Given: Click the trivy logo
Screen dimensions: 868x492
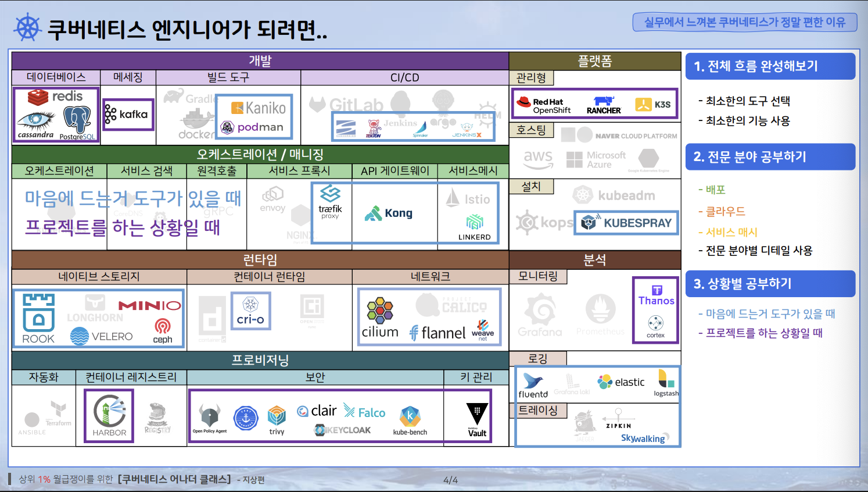Looking at the screenshot, I should [x=277, y=420].
